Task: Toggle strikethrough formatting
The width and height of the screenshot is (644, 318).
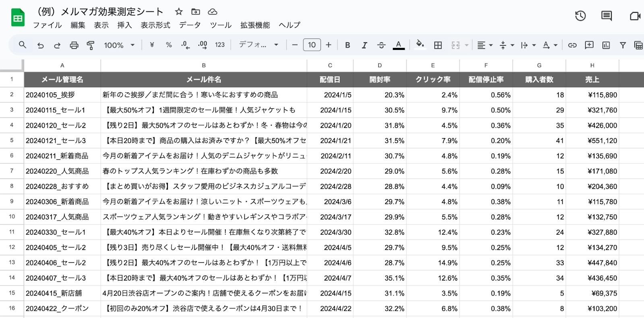Action: point(381,45)
